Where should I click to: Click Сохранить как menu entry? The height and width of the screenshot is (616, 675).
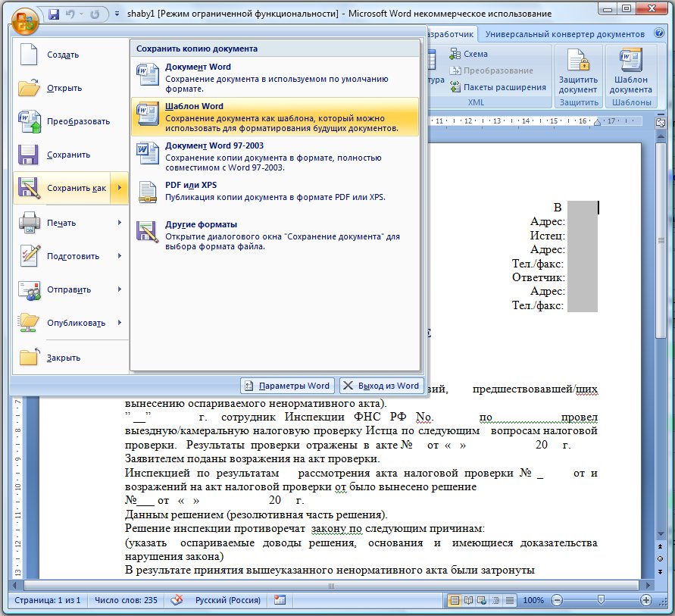click(62, 188)
